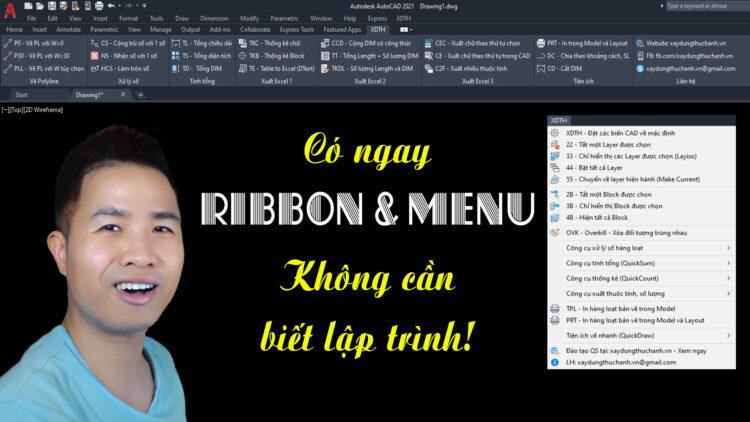This screenshot has height=422, width=750.
Task: Click the PRT print Model and Layout icon
Action: tap(541, 44)
